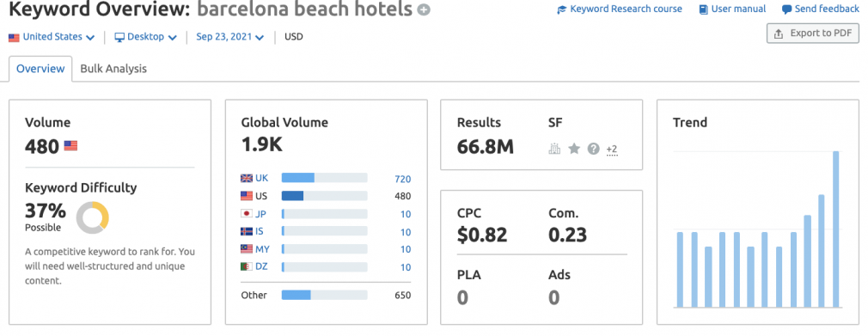This screenshot has height=336, width=868.
Task: Click the star SERP feature icon
Action: point(574,149)
